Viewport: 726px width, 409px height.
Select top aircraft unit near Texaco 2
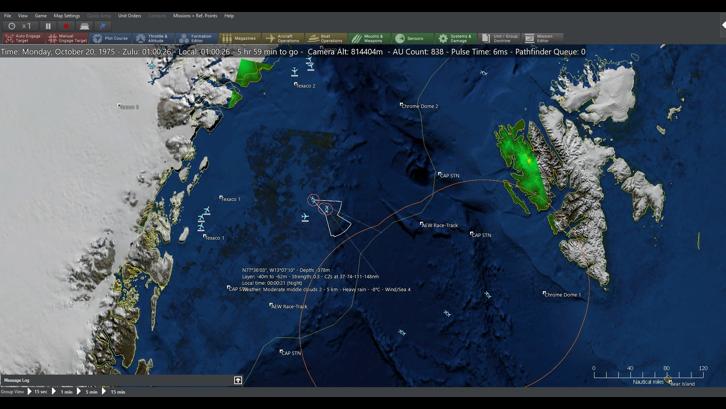coord(310,64)
